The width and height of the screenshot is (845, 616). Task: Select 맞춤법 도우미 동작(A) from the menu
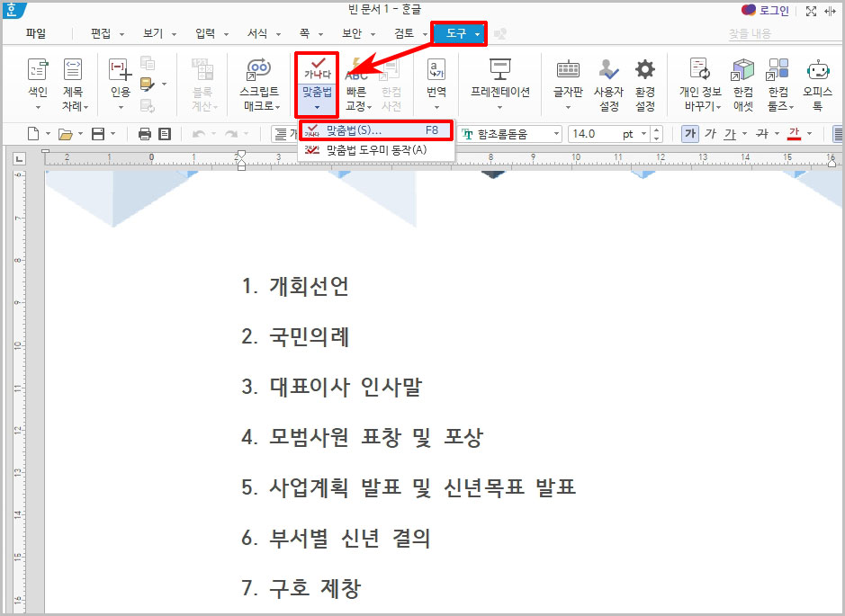(376, 147)
